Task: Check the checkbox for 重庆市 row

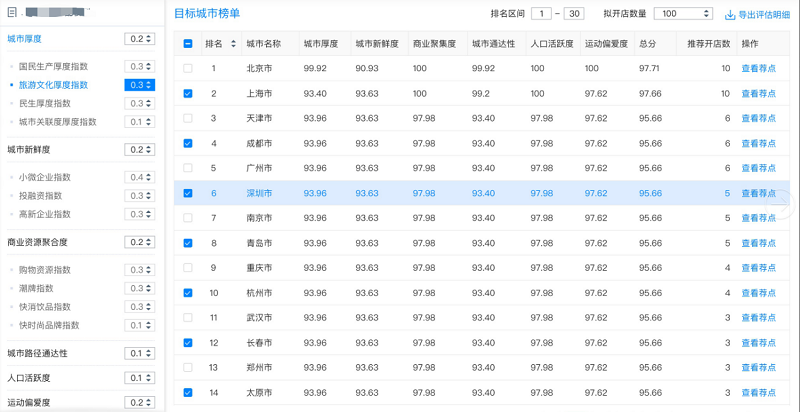Action: click(x=188, y=268)
